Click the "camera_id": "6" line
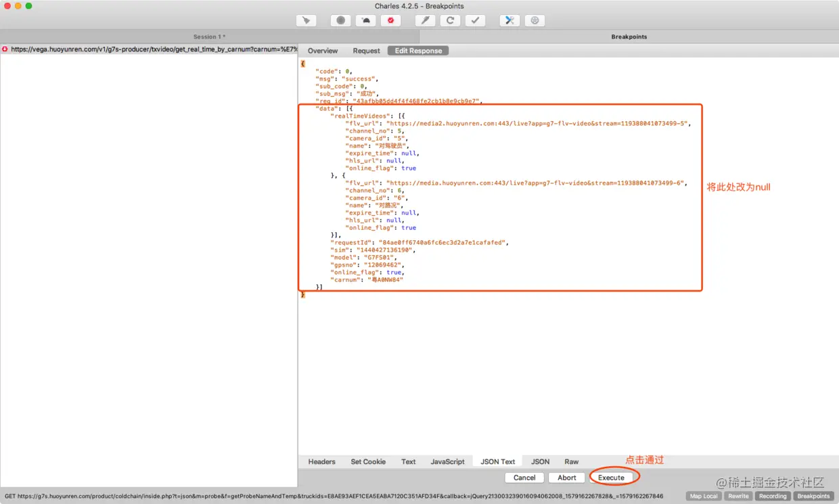 tap(377, 198)
